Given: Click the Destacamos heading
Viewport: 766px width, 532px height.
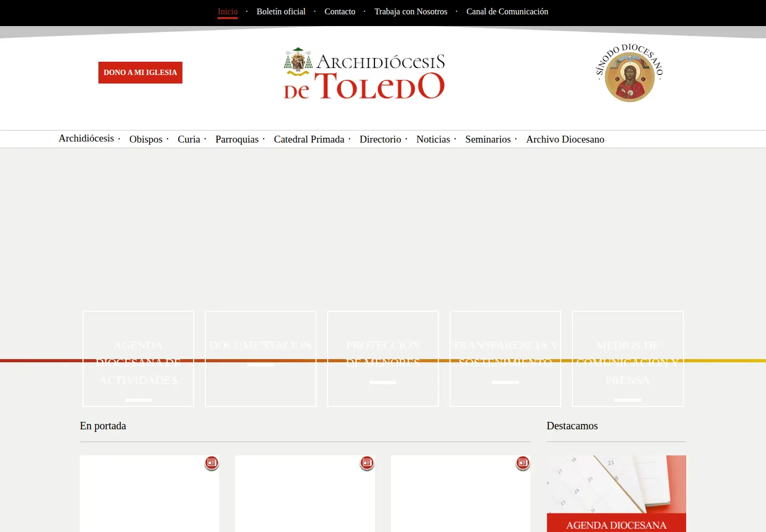Looking at the screenshot, I should pyautogui.click(x=572, y=426).
